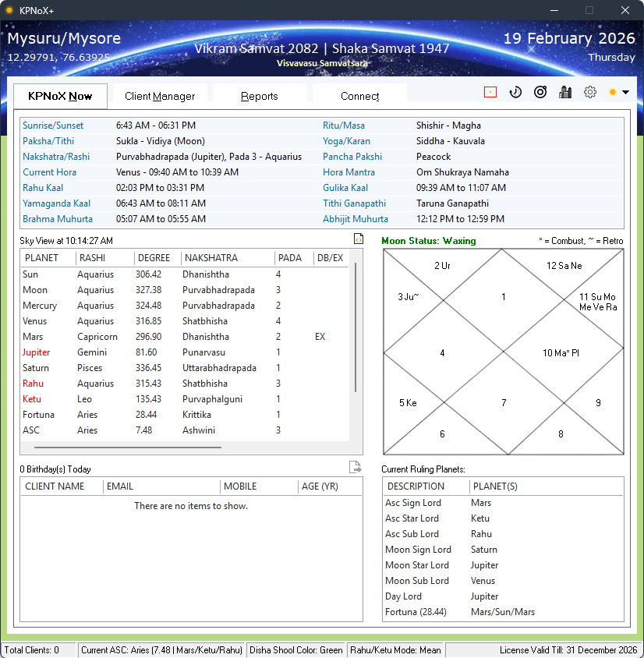
Task: Click the DESCRIPTION column header
Action: 426,486
